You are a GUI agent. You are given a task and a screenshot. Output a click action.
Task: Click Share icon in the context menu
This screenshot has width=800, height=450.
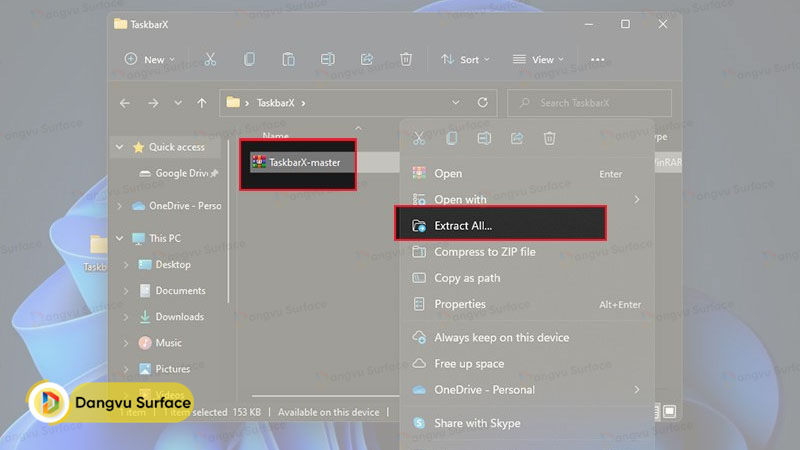(517, 138)
